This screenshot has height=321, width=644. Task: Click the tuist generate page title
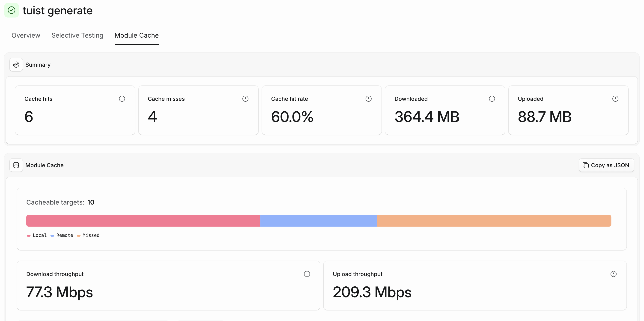pyautogui.click(x=57, y=11)
